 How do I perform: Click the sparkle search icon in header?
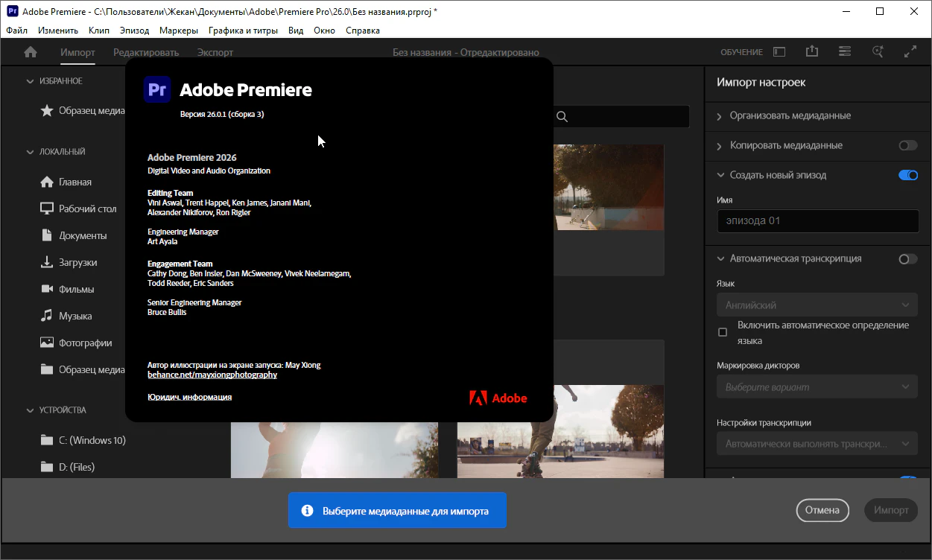pyautogui.click(x=878, y=51)
